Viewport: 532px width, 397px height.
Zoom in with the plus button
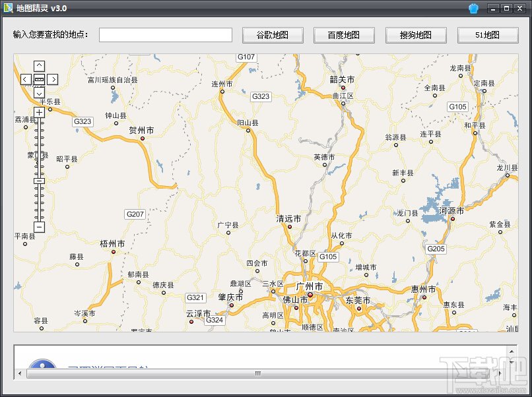40,112
